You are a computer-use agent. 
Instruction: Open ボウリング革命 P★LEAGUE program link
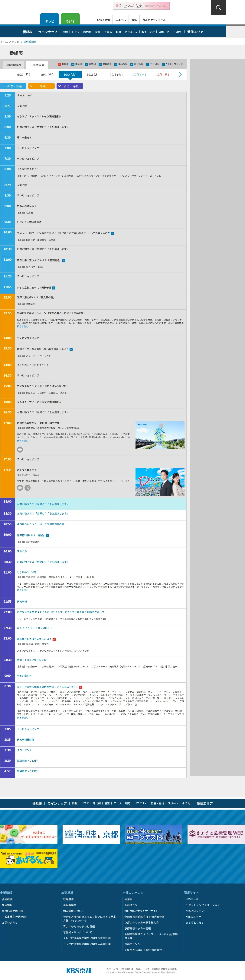(x=61, y=612)
